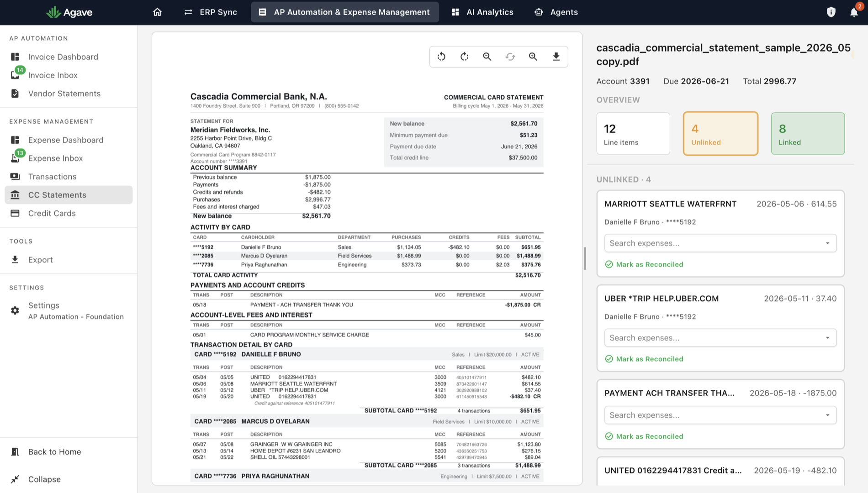Select CC Statements in sidebar
Image resolution: width=868 pixels, height=493 pixels.
[69, 195]
